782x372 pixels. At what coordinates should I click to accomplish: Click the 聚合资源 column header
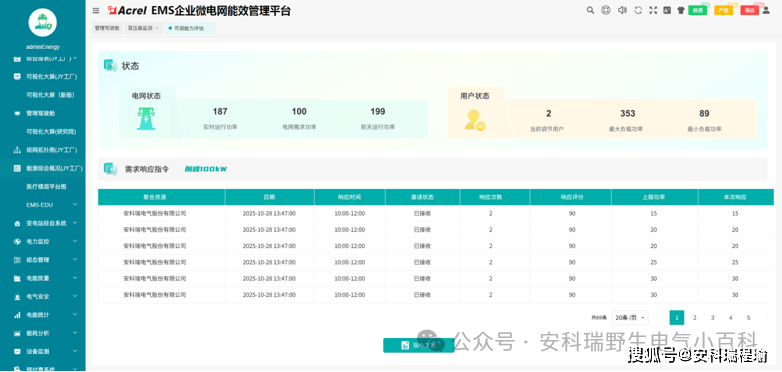click(x=162, y=197)
